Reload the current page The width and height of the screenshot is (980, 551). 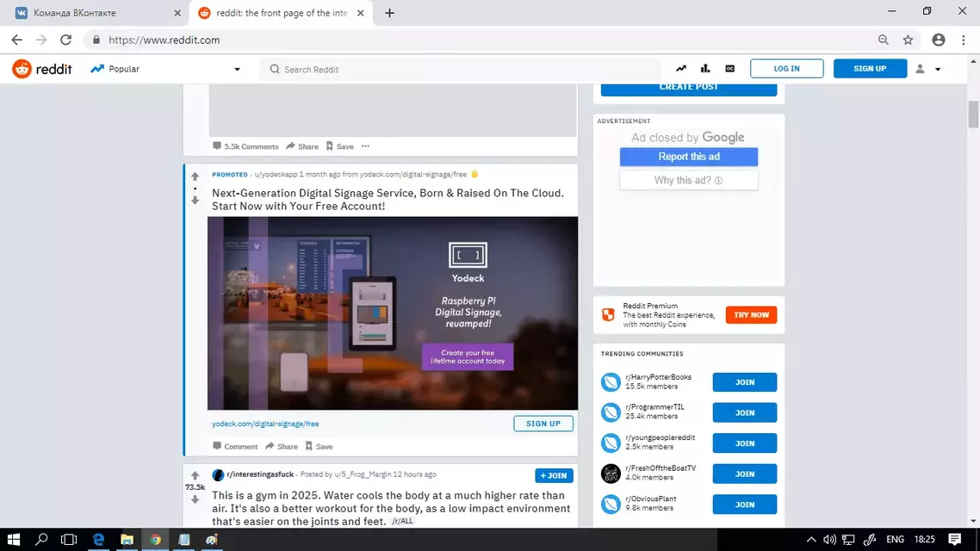pyautogui.click(x=65, y=40)
